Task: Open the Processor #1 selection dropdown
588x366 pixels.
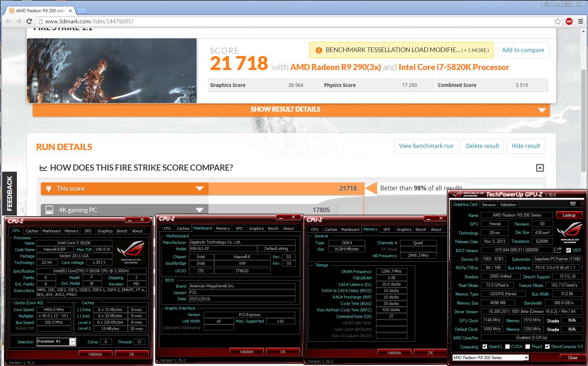Action: [x=56, y=342]
